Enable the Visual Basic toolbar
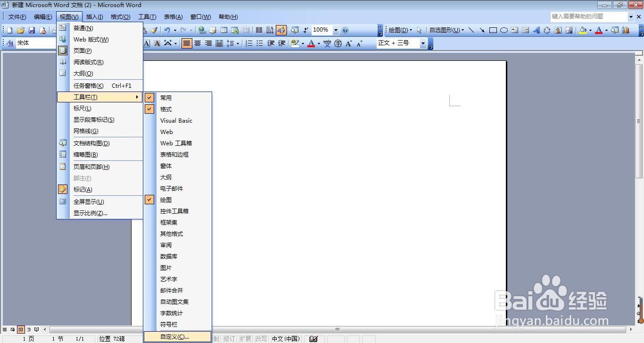The image size is (644, 343). [177, 120]
